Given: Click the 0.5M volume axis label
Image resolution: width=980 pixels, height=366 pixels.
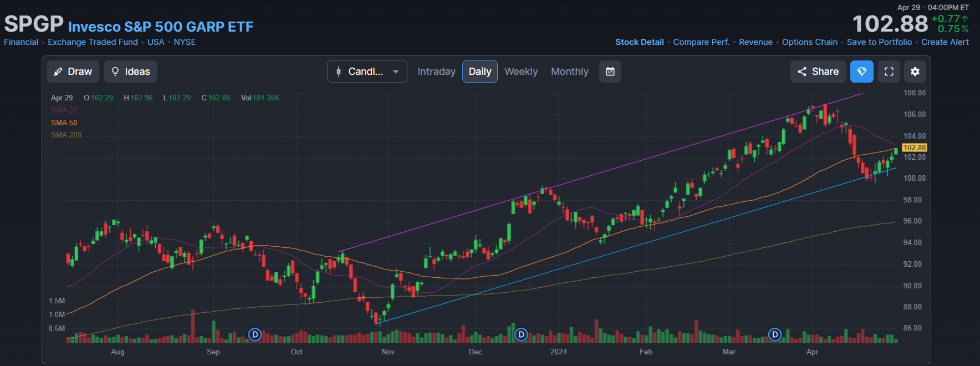Looking at the screenshot, I should coord(57,328).
